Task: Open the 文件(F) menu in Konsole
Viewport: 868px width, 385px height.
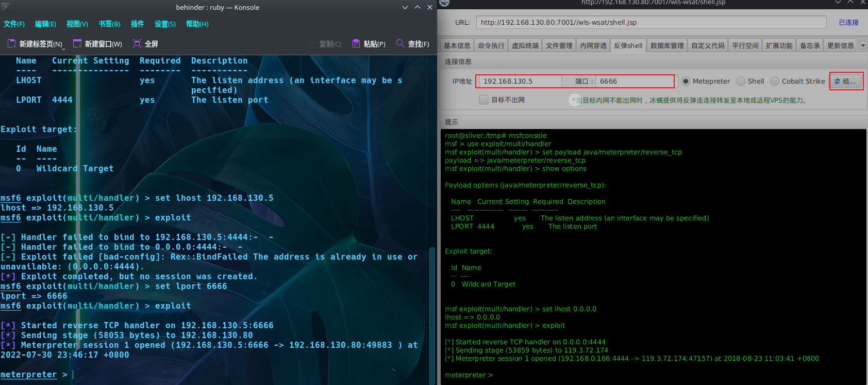Action: point(14,24)
